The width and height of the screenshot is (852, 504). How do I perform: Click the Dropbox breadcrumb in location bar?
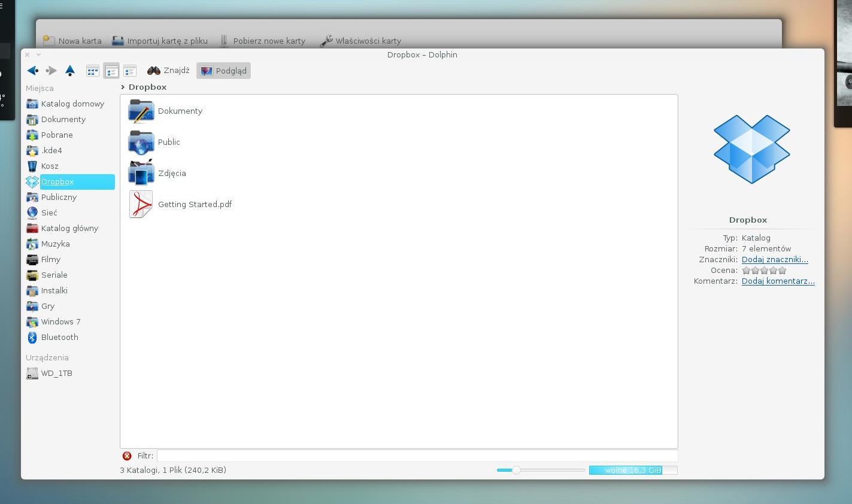[147, 87]
